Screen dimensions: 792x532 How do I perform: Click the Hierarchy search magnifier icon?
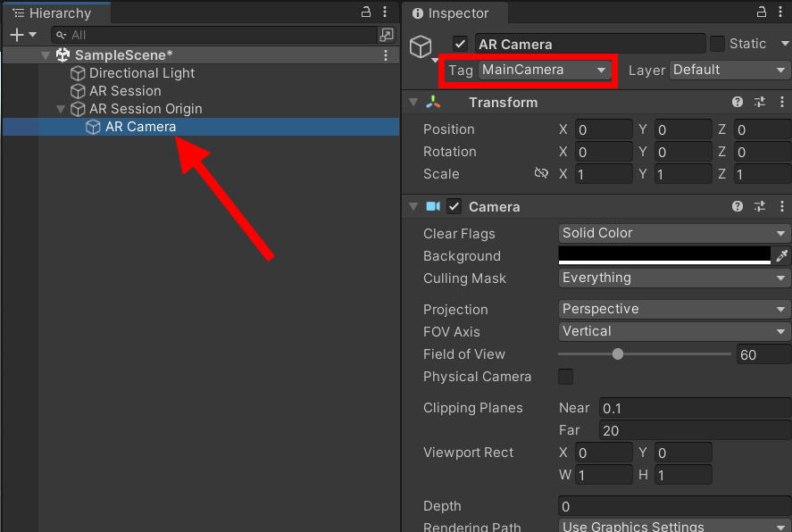[61, 35]
